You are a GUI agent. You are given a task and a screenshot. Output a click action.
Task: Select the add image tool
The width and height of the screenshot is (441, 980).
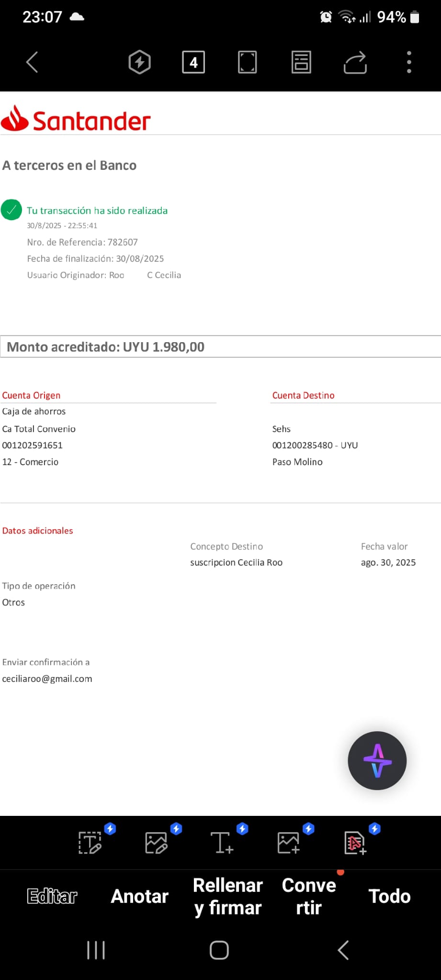tap(288, 843)
